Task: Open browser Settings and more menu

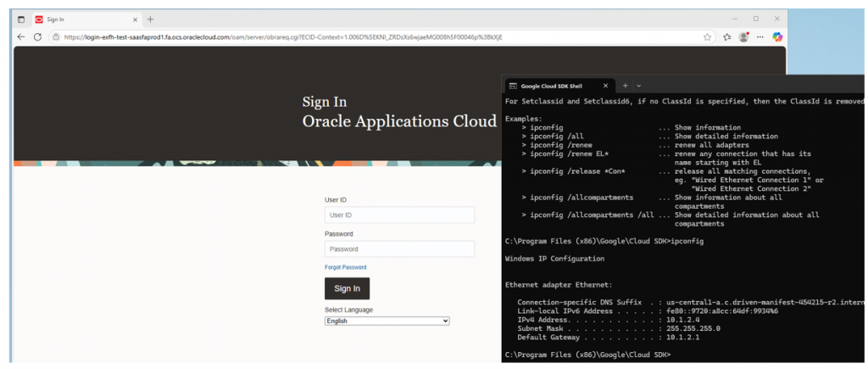Action: [x=761, y=37]
